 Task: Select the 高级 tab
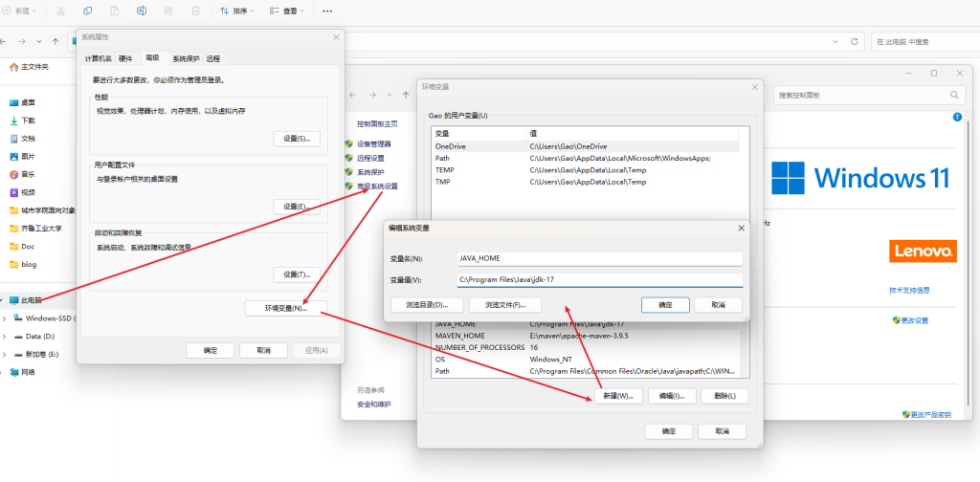[152, 58]
